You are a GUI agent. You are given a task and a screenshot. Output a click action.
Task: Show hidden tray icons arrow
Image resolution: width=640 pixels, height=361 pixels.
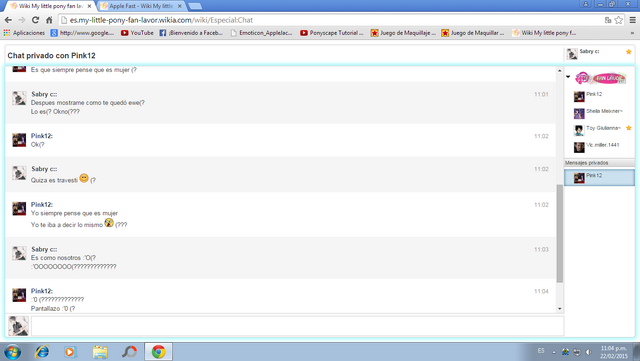tap(554, 352)
